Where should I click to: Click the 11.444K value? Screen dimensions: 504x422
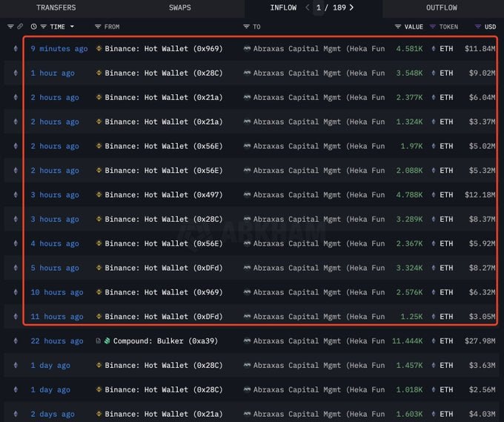[x=407, y=341]
